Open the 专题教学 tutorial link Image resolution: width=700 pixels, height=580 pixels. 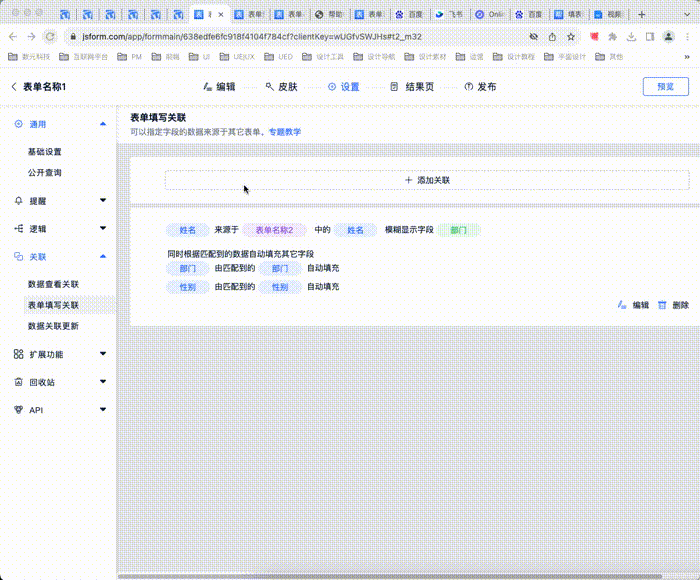pos(284,132)
